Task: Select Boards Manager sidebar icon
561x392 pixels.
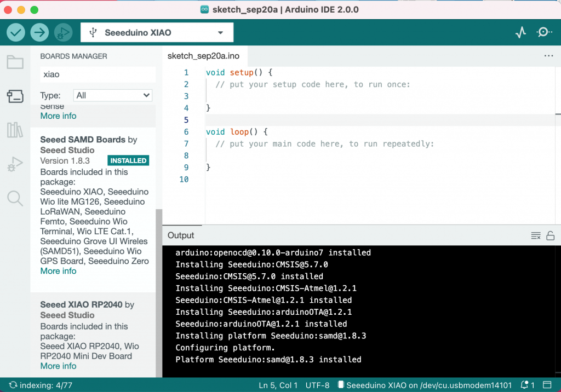Action: click(15, 96)
